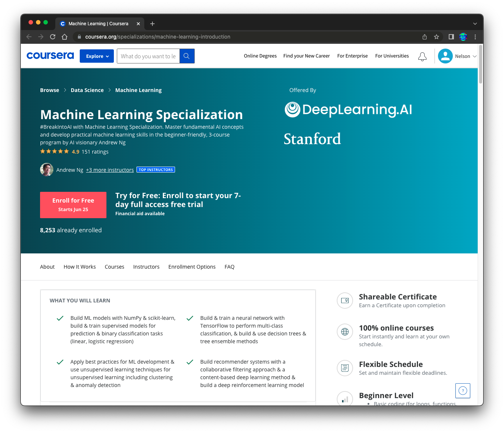Jump to the Instructors section
The image size is (504, 433).
point(146,267)
